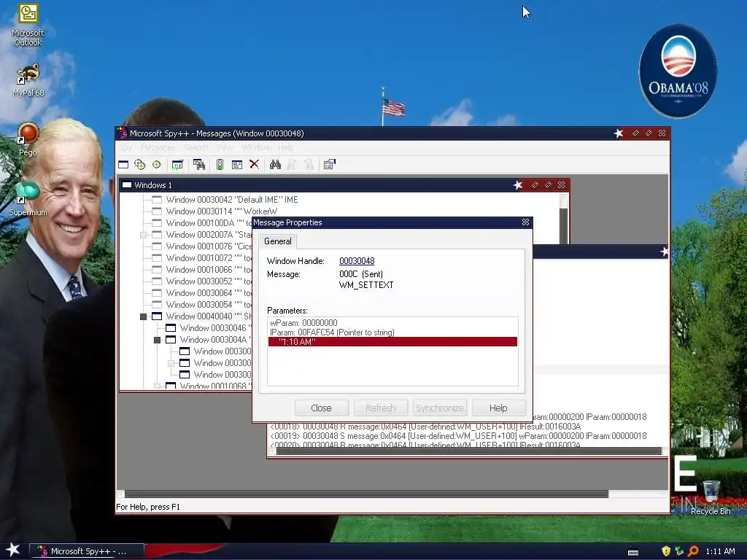Click the yellow shield tray icon
This screenshot has height=560, width=747.
(666, 551)
